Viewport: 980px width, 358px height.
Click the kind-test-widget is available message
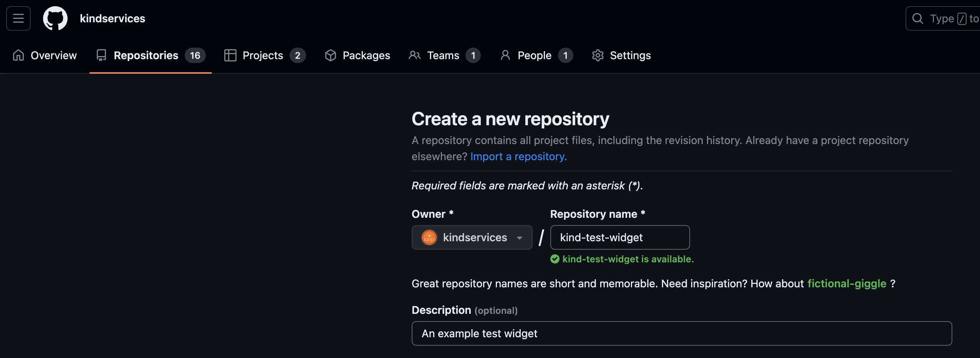click(x=628, y=259)
